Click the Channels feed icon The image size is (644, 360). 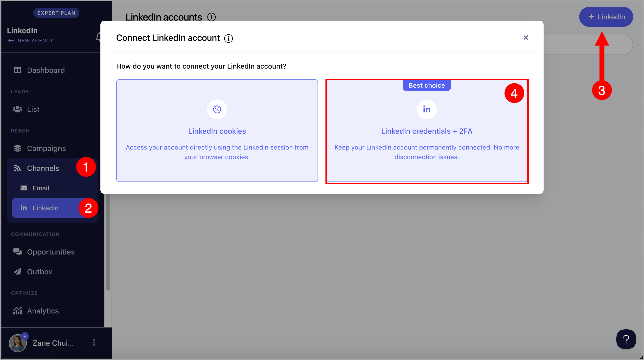point(17,168)
